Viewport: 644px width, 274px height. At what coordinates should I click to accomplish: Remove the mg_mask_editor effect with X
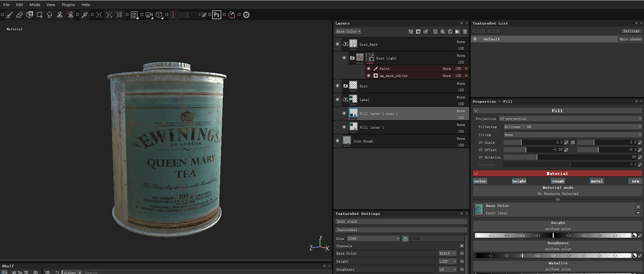(x=466, y=76)
